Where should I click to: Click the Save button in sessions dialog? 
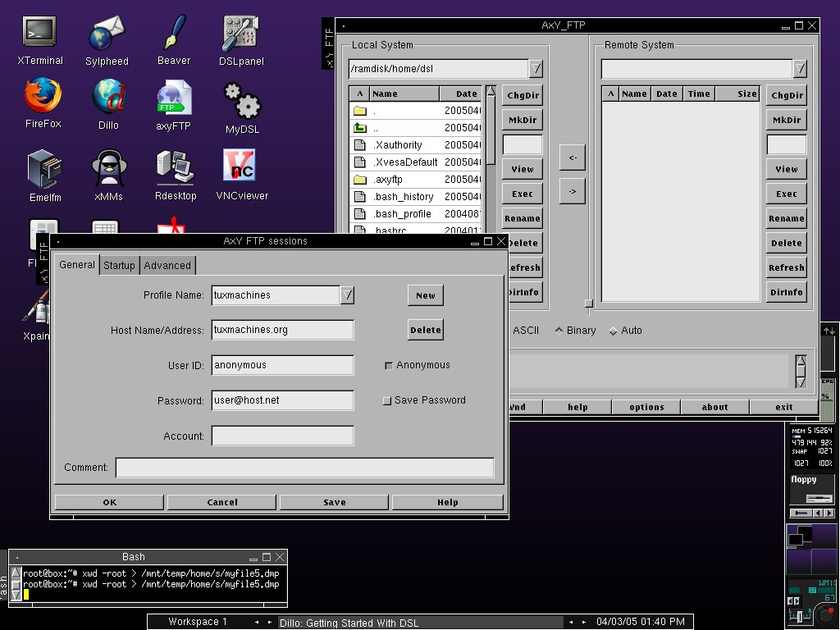[x=335, y=502]
